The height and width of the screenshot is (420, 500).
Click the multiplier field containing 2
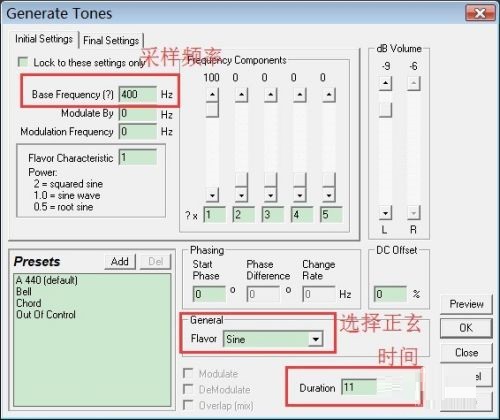coord(244,215)
